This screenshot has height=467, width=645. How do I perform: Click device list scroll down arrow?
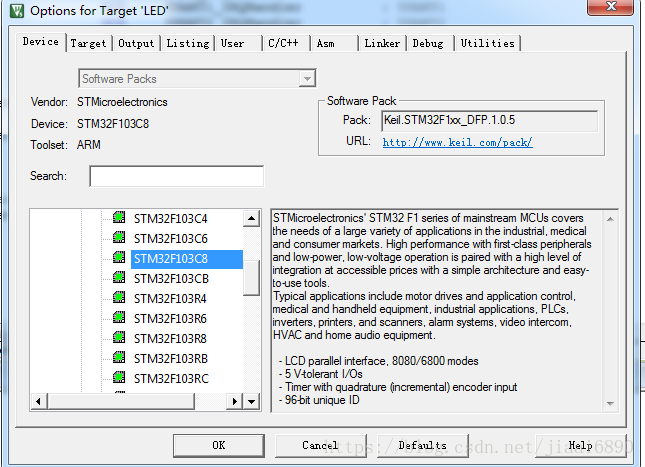pos(251,401)
